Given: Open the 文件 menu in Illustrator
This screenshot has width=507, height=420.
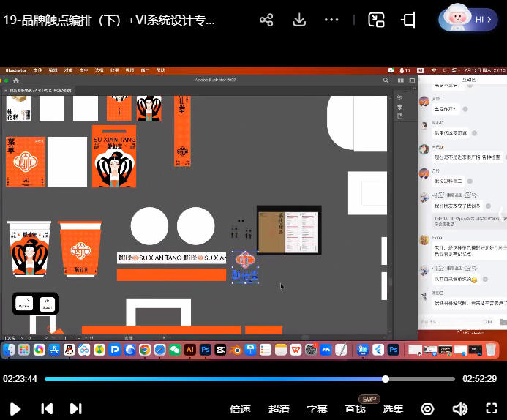Looking at the screenshot, I should pos(38,70).
